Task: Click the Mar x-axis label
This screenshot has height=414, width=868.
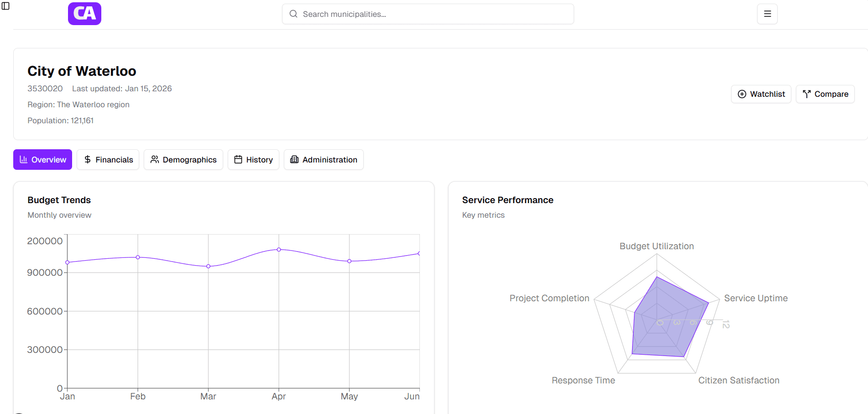Action: click(x=208, y=396)
